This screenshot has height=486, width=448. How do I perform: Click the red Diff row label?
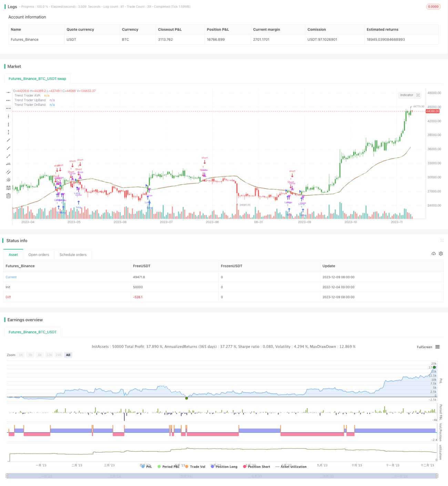8,297
